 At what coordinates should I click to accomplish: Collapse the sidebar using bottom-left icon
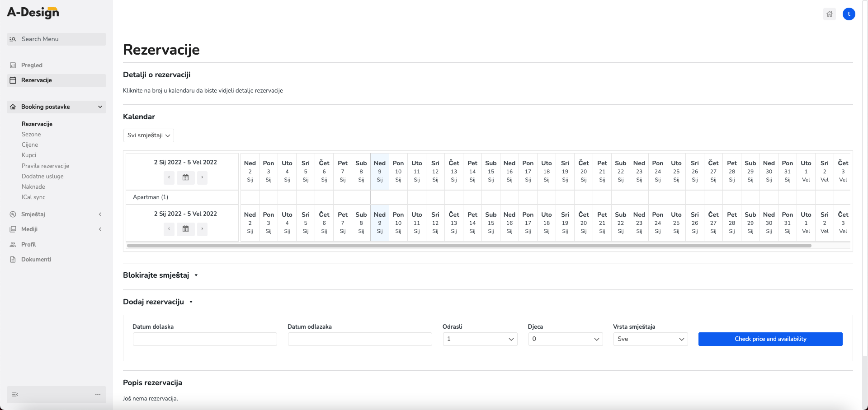[x=15, y=395]
